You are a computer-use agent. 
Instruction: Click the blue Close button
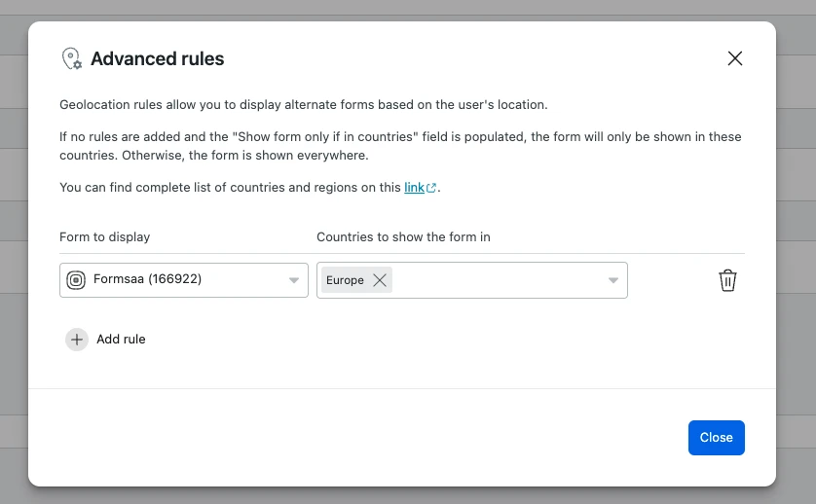tap(716, 438)
